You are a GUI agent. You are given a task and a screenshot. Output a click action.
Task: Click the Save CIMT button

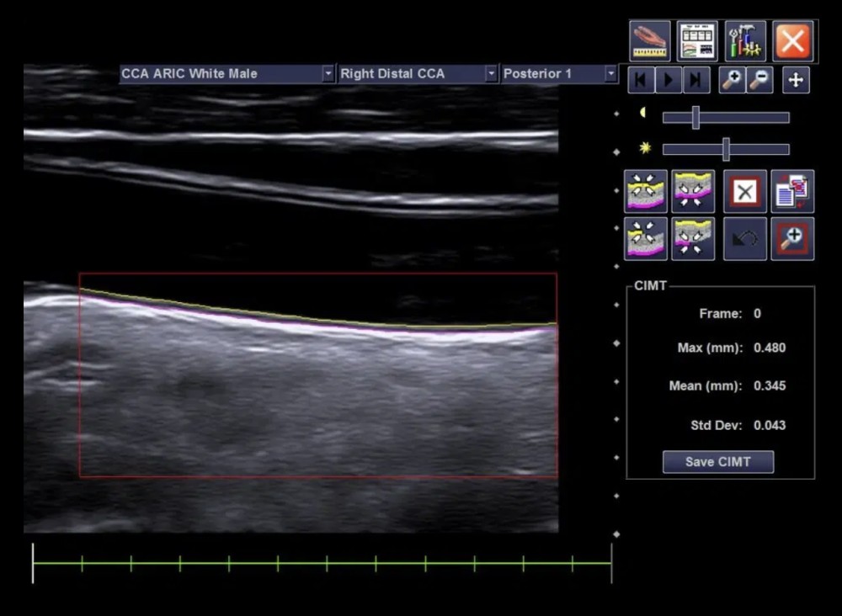tap(717, 461)
